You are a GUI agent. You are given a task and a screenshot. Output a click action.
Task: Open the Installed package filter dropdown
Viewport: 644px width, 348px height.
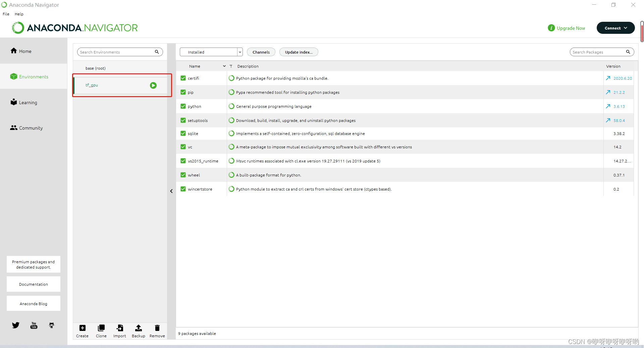211,52
